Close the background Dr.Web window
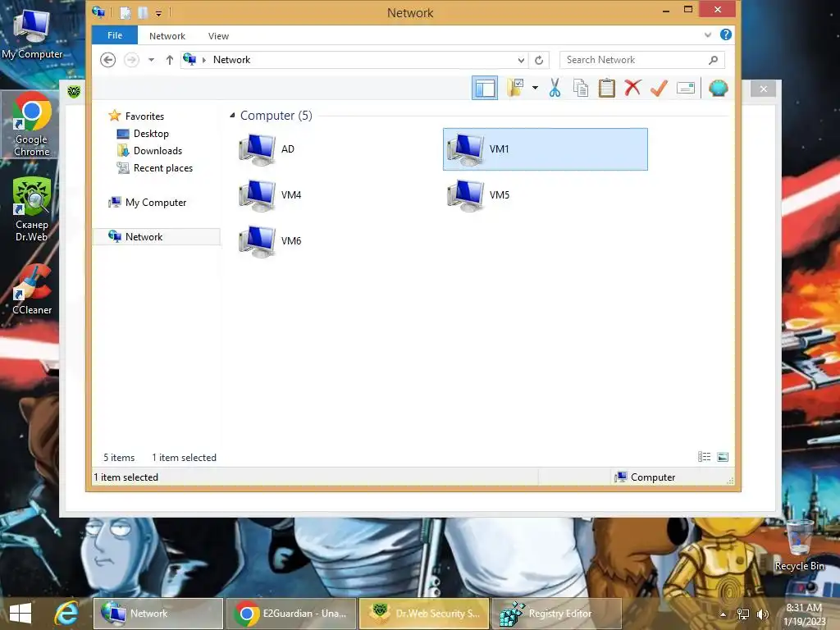This screenshot has height=630, width=840. click(764, 89)
